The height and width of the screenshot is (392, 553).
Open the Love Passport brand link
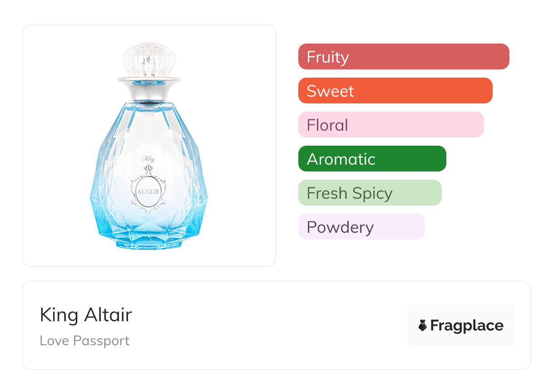84,341
